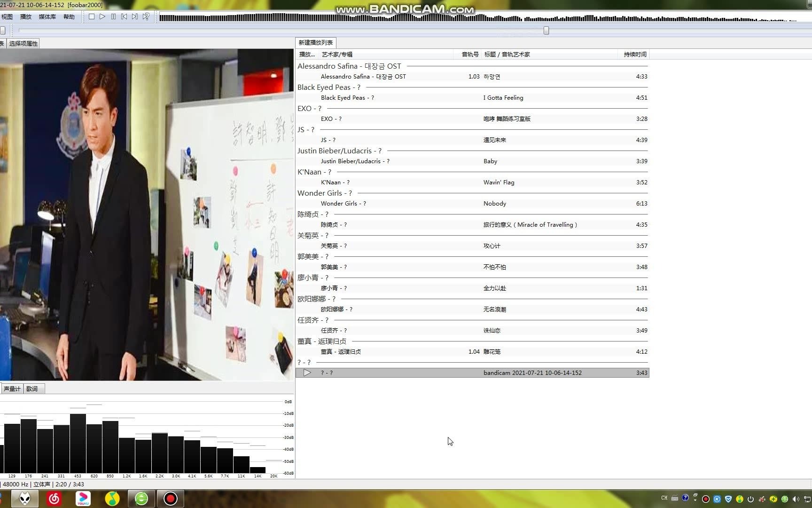Click the blue shield icon in system tray
The image size is (812, 508).
(x=728, y=499)
